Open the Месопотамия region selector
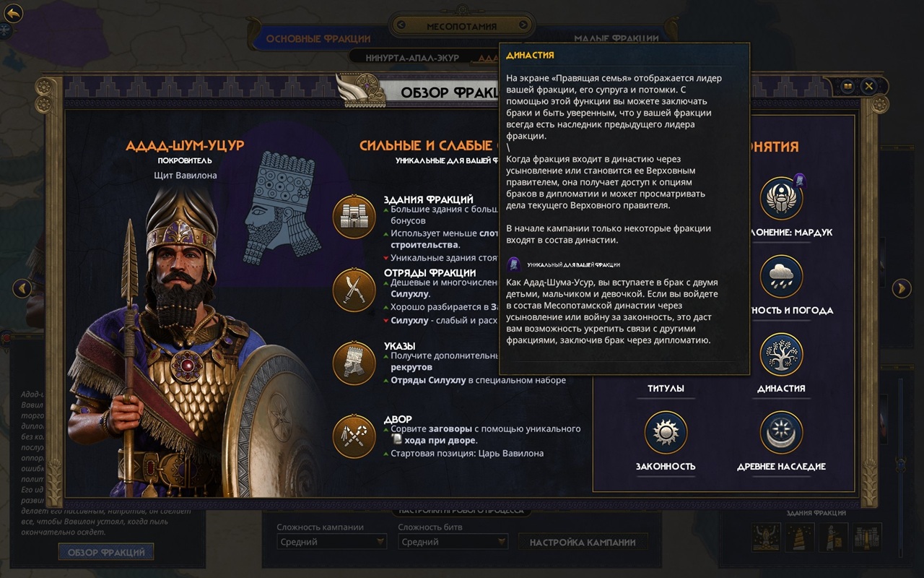The image size is (924, 578). pyautogui.click(x=462, y=26)
